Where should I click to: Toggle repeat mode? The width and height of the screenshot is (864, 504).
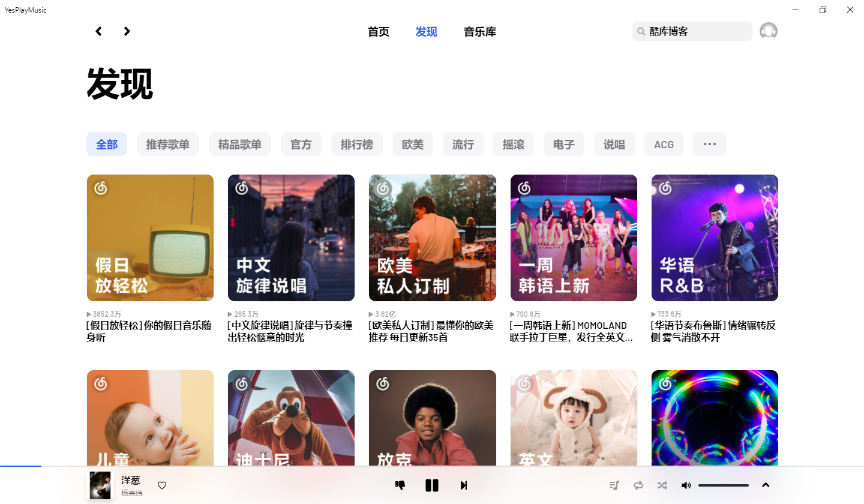[x=638, y=485]
